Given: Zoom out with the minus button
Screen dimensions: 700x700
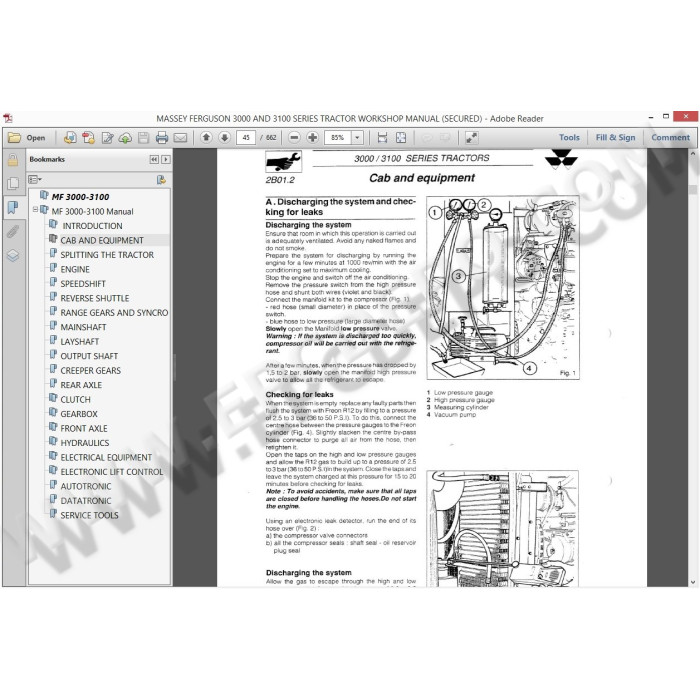Looking at the screenshot, I should click(x=294, y=138).
